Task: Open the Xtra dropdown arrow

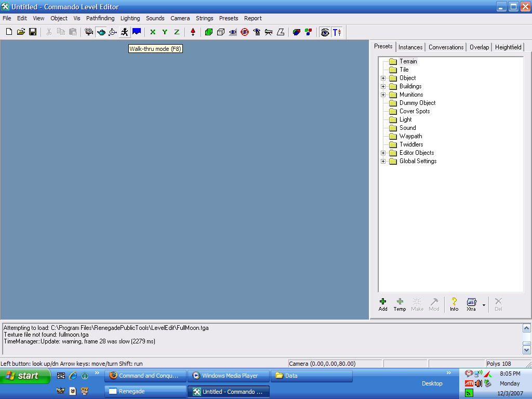Action: point(484,305)
